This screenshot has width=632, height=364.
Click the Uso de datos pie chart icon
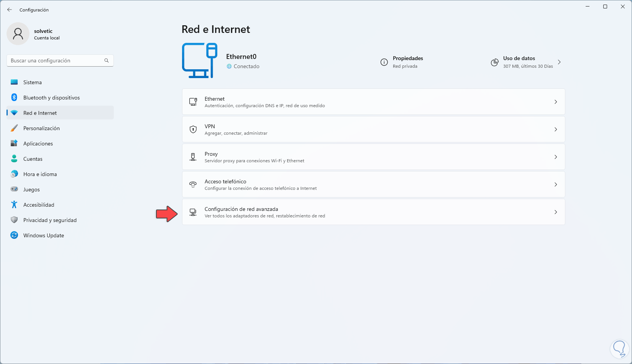coord(495,62)
